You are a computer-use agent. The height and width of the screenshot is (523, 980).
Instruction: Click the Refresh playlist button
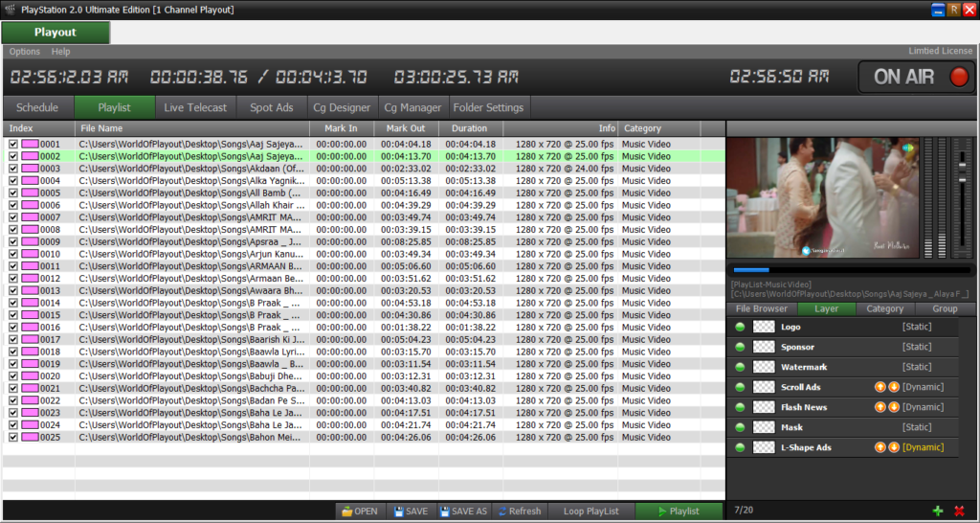519,512
